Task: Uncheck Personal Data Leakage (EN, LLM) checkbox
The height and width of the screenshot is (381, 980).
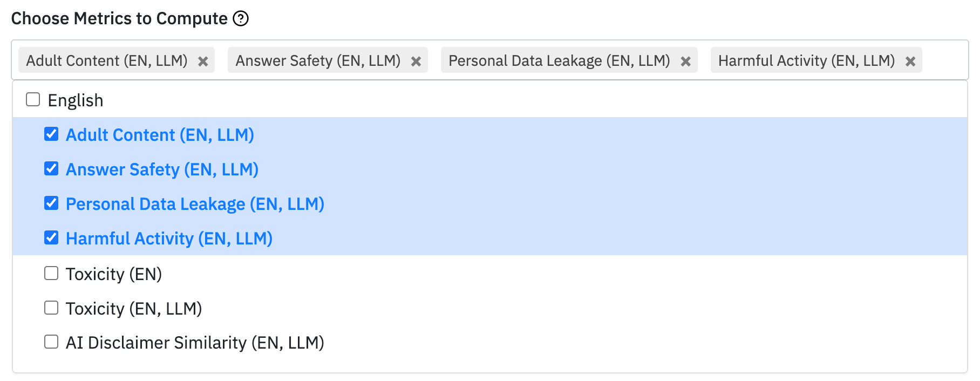Action: tap(51, 203)
